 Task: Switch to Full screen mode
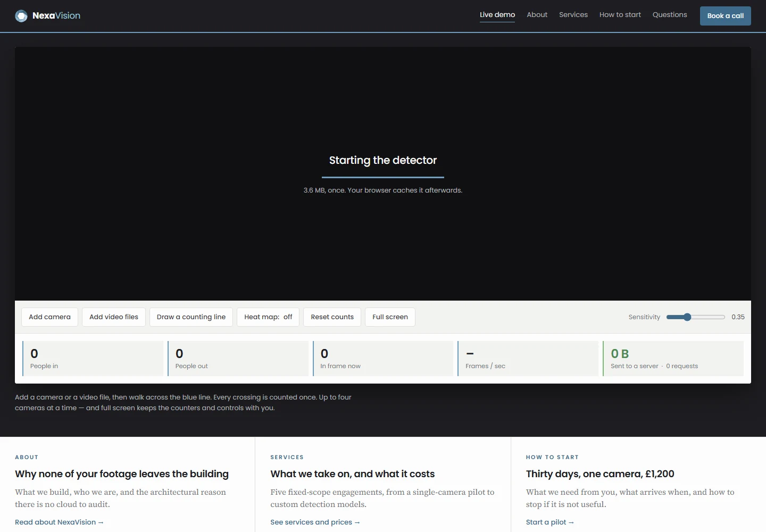coord(390,317)
